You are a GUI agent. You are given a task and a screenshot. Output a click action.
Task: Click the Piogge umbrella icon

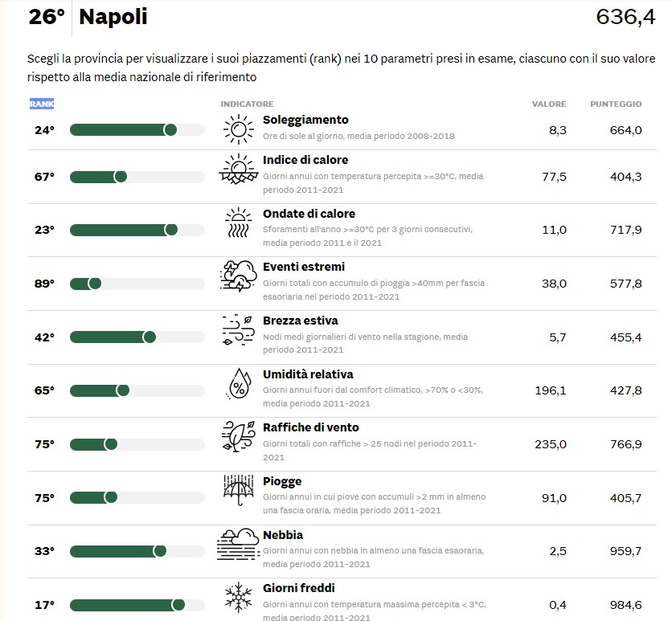click(x=238, y=490)
